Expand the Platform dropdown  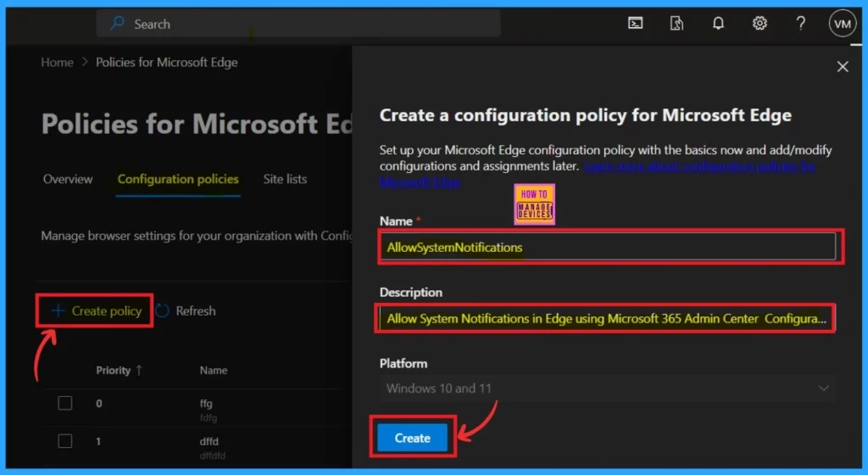coord(607,388)
